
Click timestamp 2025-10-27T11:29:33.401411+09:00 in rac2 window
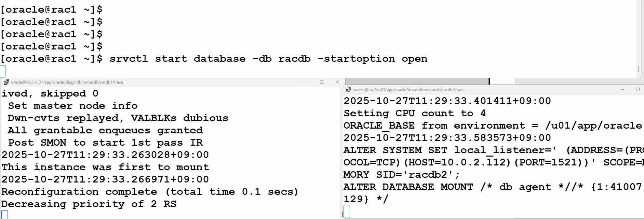click(x=447, y=101)
